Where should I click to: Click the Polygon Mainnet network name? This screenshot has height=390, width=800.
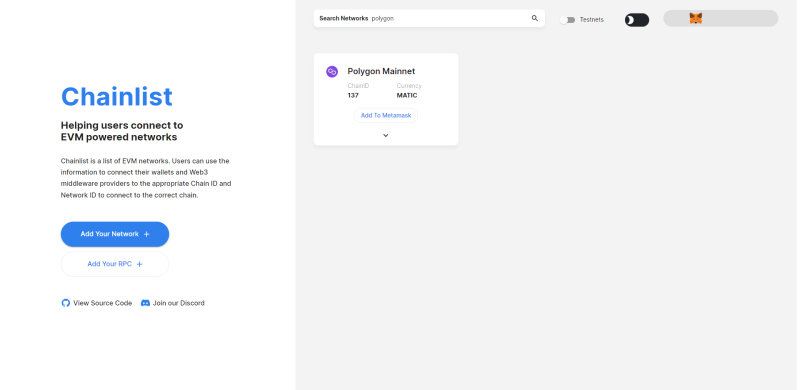[x=381, y=71]
